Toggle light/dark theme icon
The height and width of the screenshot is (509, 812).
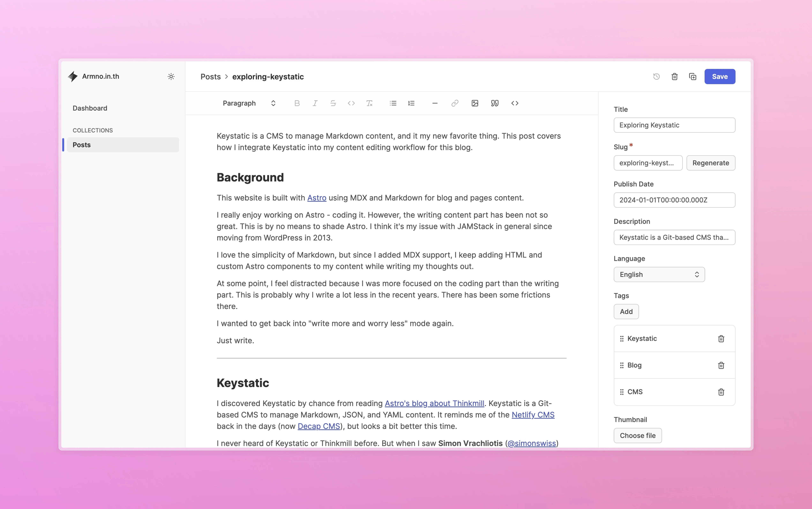point(171,77)
